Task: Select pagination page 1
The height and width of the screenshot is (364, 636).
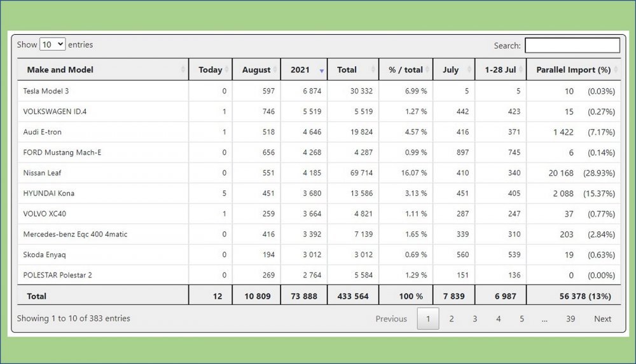Action: (x=428, y=319)
